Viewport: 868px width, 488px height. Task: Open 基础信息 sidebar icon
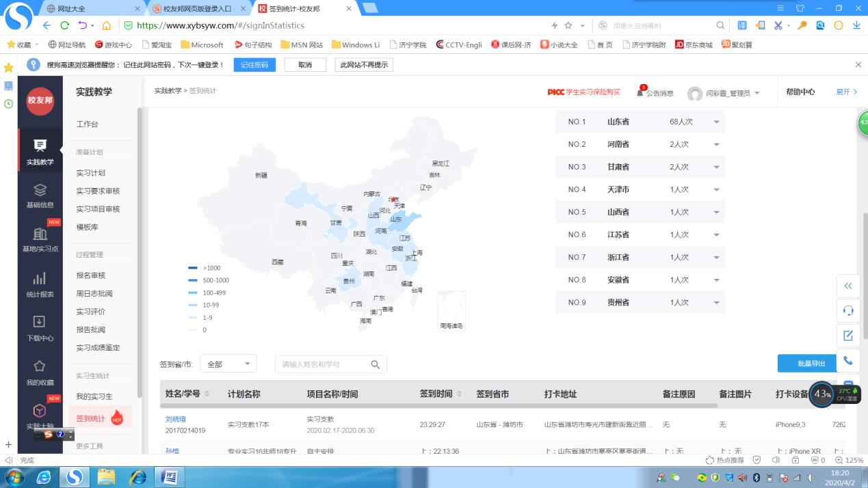(40, 195)
